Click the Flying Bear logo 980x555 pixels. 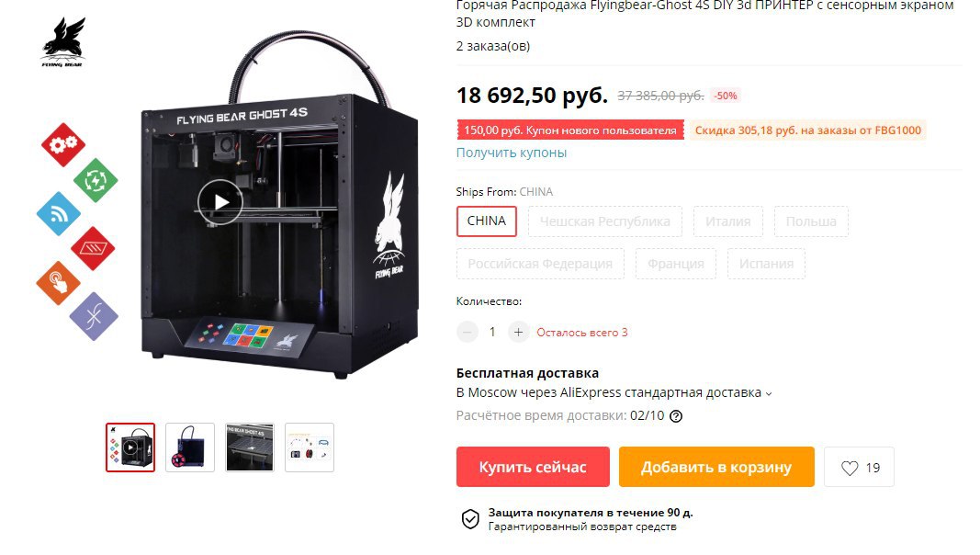(63, 42)
